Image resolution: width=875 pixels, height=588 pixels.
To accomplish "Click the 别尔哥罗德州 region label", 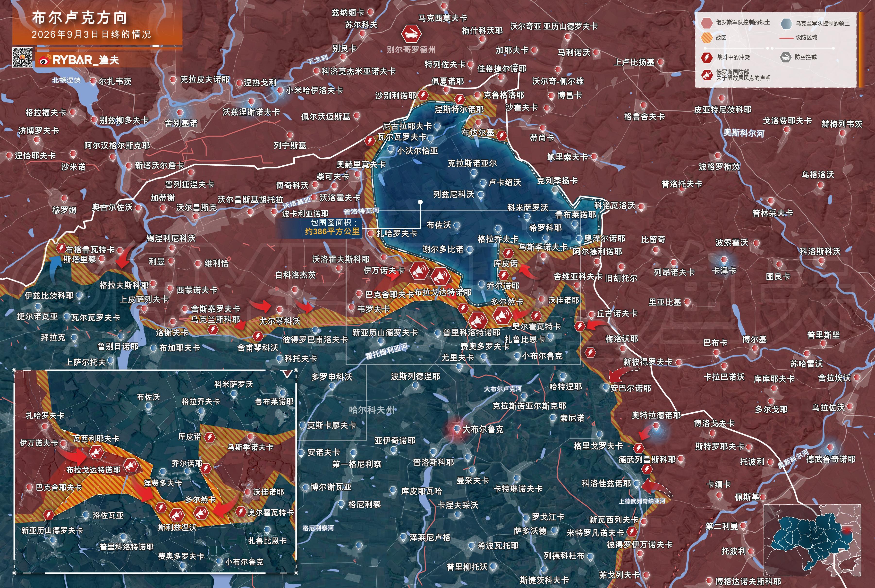I will pyautogui.click(x=411, y=50).
